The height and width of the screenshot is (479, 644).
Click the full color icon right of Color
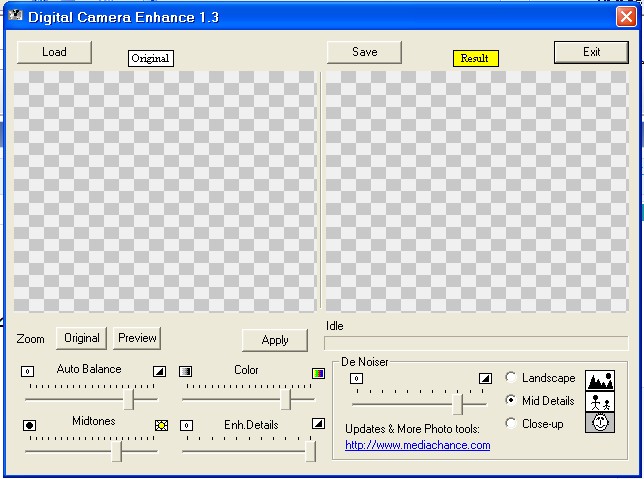(318, 372)
